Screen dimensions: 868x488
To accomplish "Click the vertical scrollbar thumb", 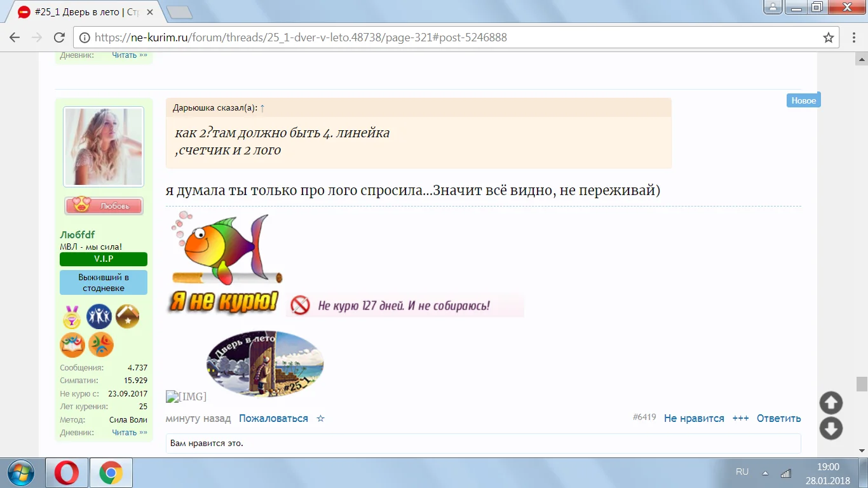I will [x=862, y=384].
